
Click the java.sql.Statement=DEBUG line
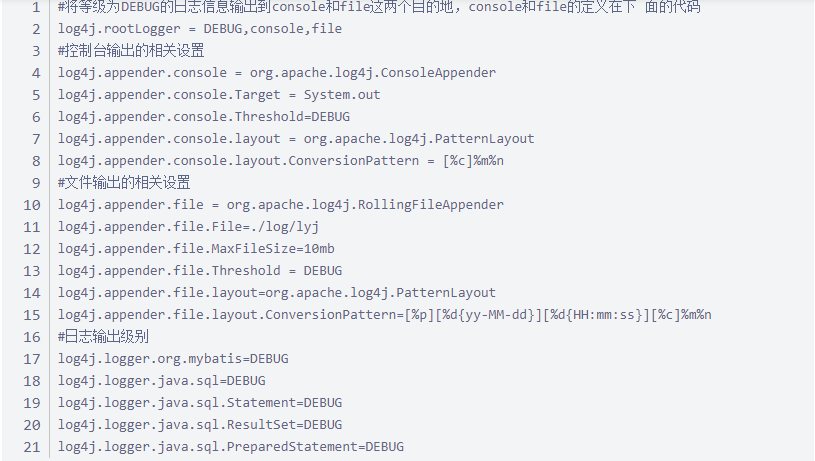tap(199, 403)
